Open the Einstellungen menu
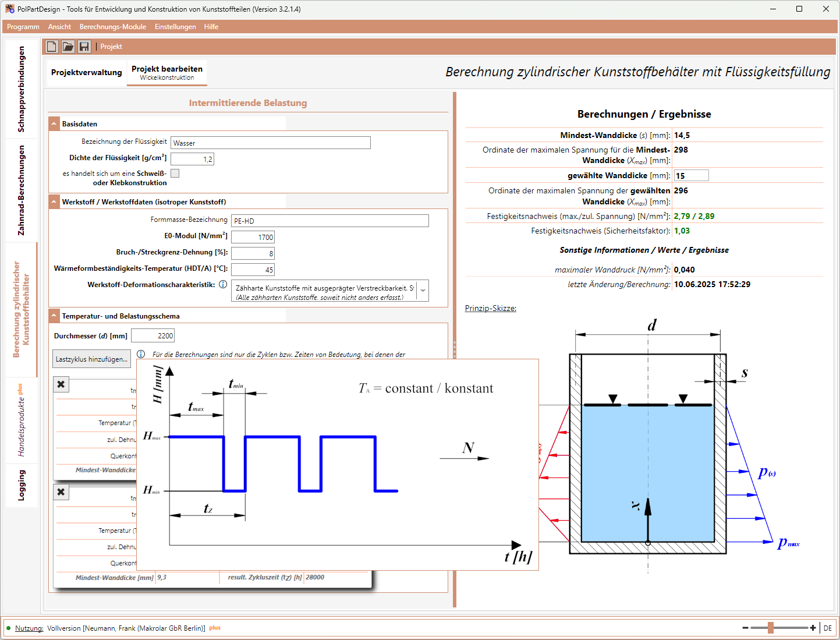Image resolution: width=840 pixels, height=640 pixels. (175, 27)
